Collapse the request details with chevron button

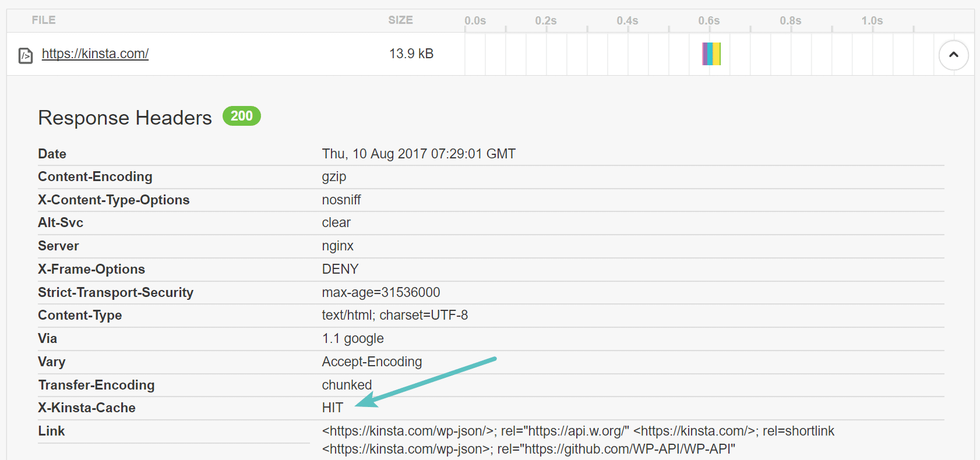coord(953,55)
